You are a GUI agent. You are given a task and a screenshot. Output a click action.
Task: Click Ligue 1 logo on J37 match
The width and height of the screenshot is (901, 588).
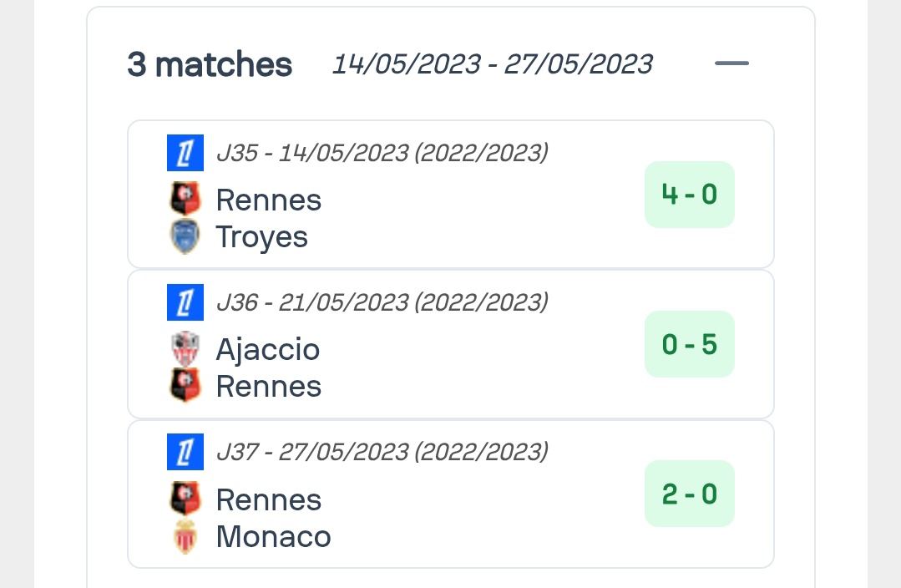click(185, 452)
